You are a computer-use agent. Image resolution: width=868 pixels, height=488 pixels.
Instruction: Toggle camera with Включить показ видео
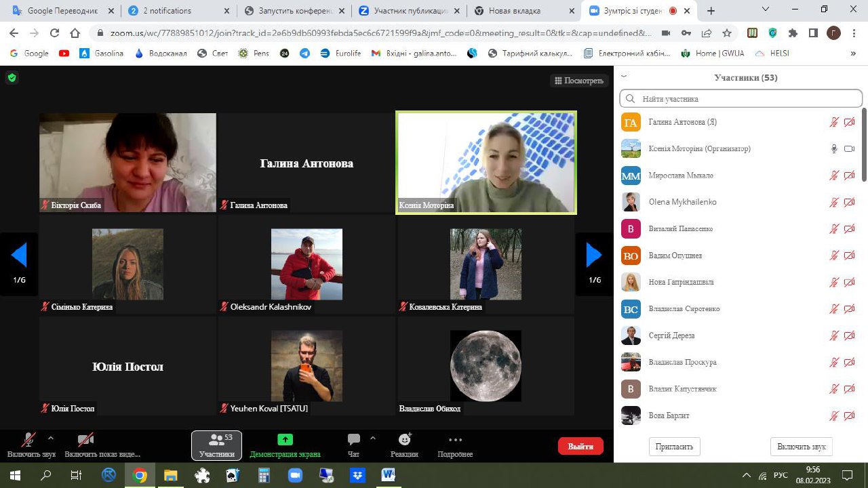click(85, 439)
